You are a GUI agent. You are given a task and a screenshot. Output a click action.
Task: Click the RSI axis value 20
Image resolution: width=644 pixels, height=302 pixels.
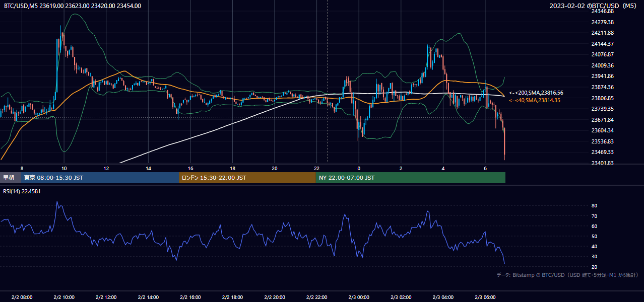click(594, 267)
